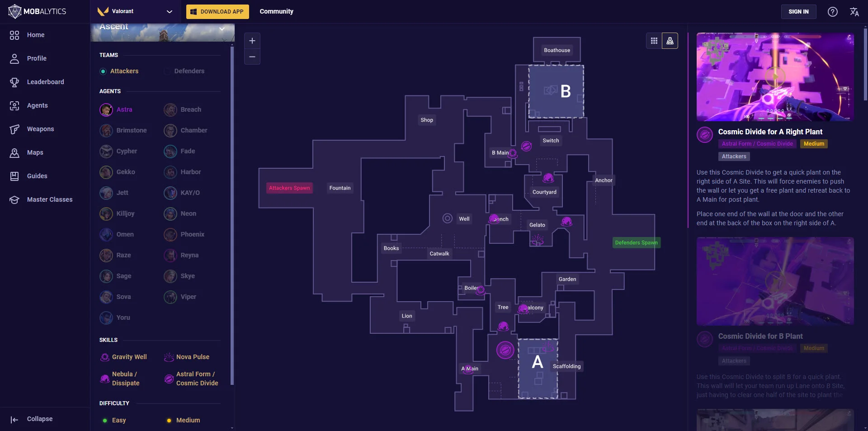Select Viper agent

pyautogui.click(x=180, y=297)
